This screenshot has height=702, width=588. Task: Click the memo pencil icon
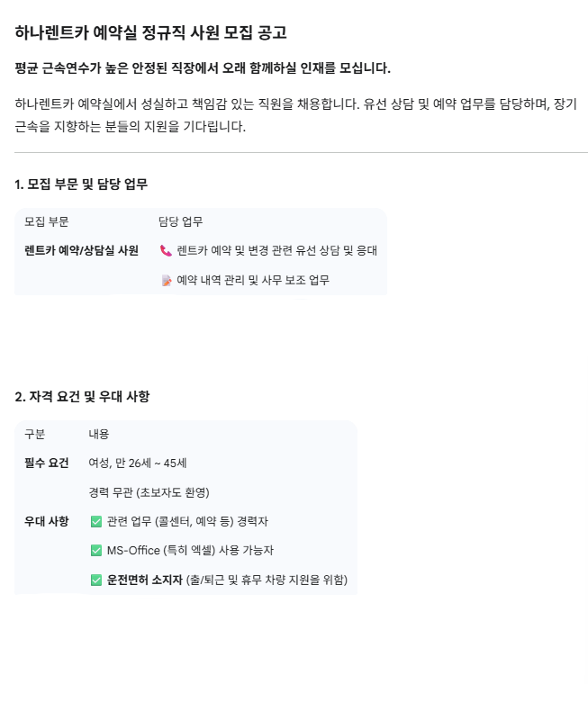(166, 281)
